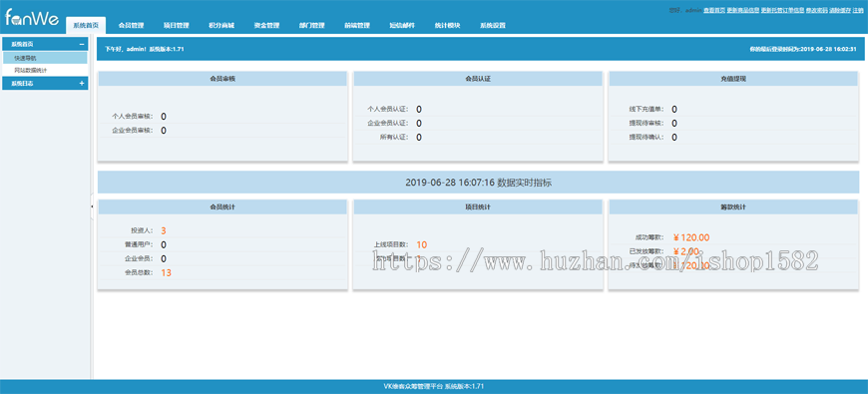Click the 提现待确认 count
The height and width of the screenshot is (394, 868).
pyautogui.click(x=674, y=138)
